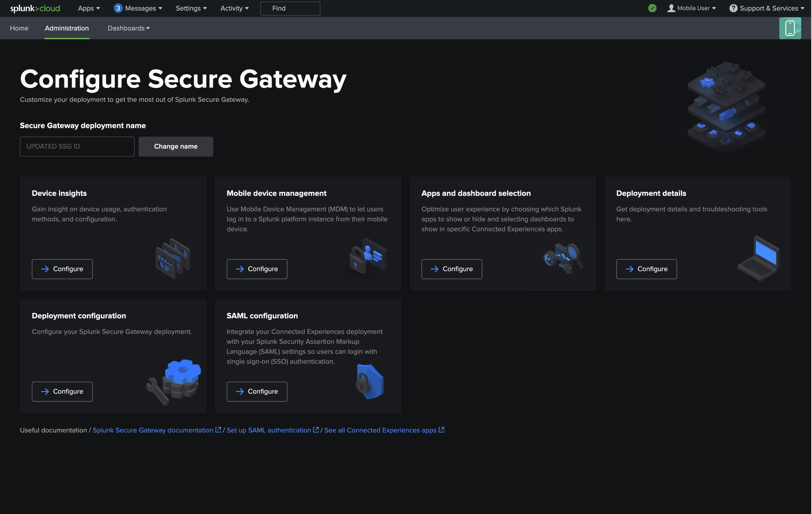Click the Mobile User person icon
Image resolution: width=812 pixels, height=514 pixels.
coord(671,8)
